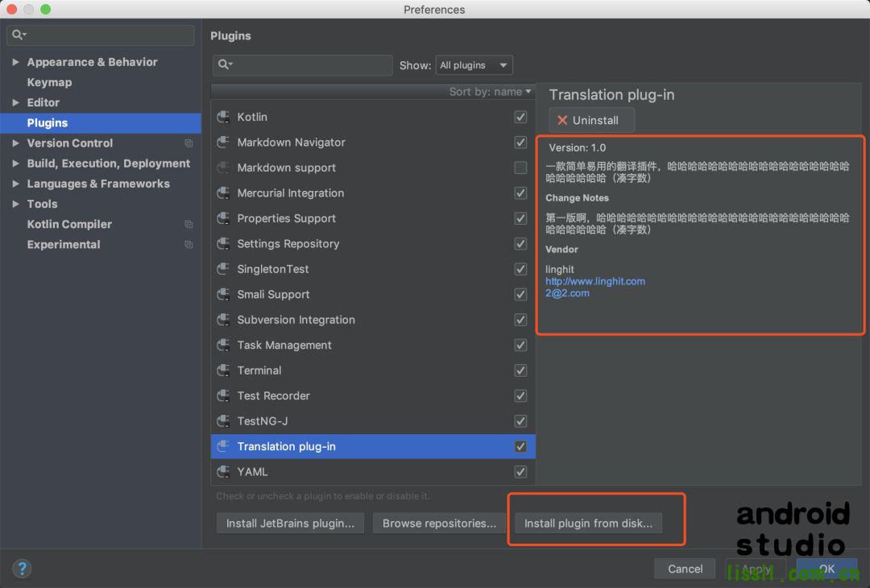Open the Sort by name dropdown
This screenshot has height=588, width=870.
490,92
